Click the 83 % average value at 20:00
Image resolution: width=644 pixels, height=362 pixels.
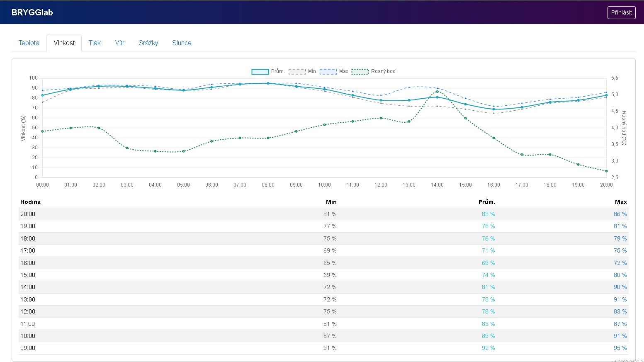488,214
